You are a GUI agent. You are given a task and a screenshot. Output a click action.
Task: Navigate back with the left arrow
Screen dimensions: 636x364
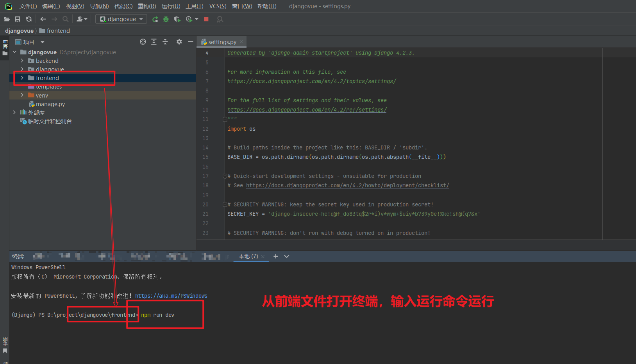pyautogui.click(x=43, y=19)
